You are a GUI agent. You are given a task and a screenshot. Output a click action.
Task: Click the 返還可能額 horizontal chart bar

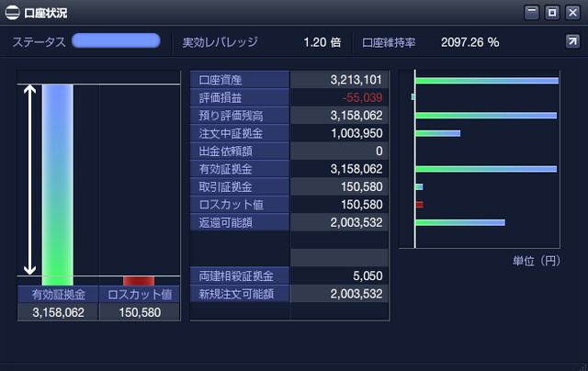[460, 222]
